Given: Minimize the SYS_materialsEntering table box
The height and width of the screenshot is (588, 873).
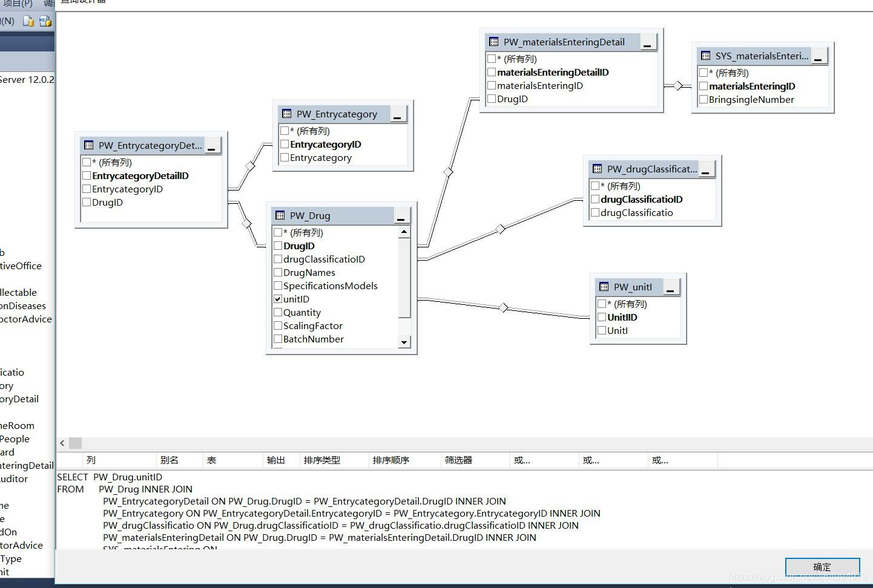Looking at the screenshot, I should (x=819, y=56).
